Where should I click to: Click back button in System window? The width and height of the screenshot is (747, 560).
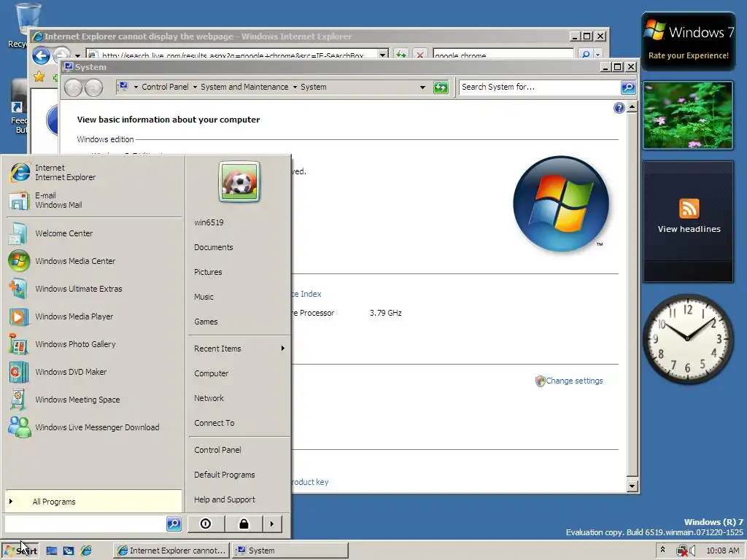[74, 87]
